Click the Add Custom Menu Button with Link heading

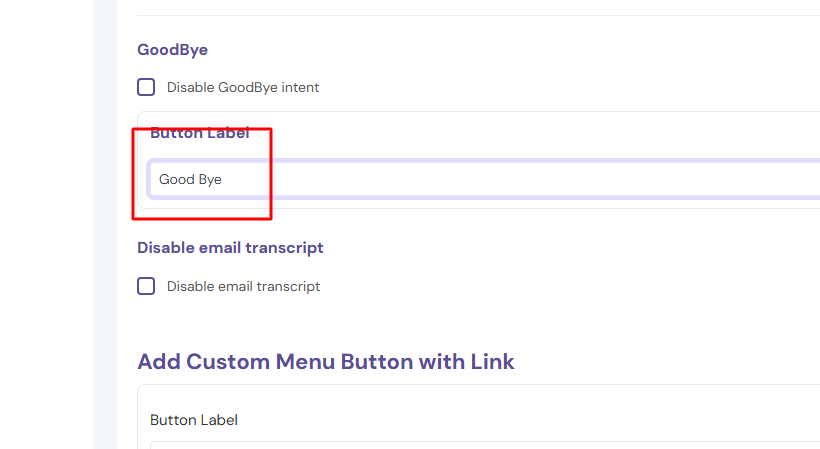[325, 361]
